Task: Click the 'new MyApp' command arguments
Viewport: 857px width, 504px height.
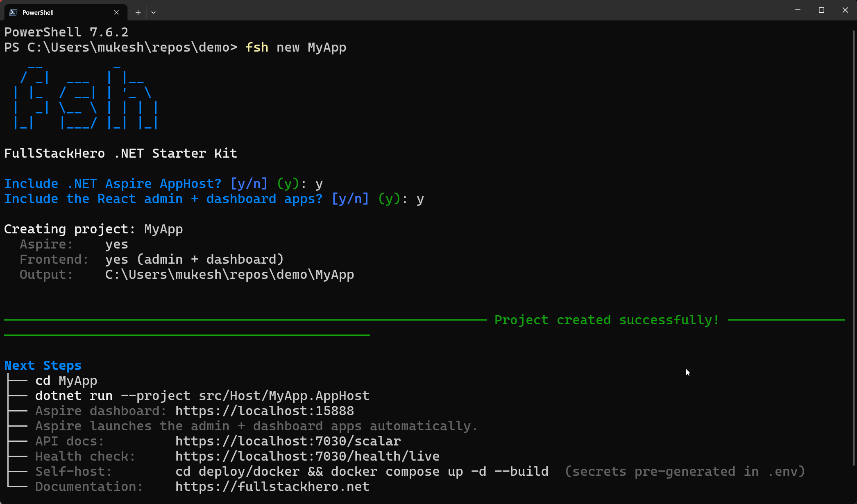Action: point(311,47)
